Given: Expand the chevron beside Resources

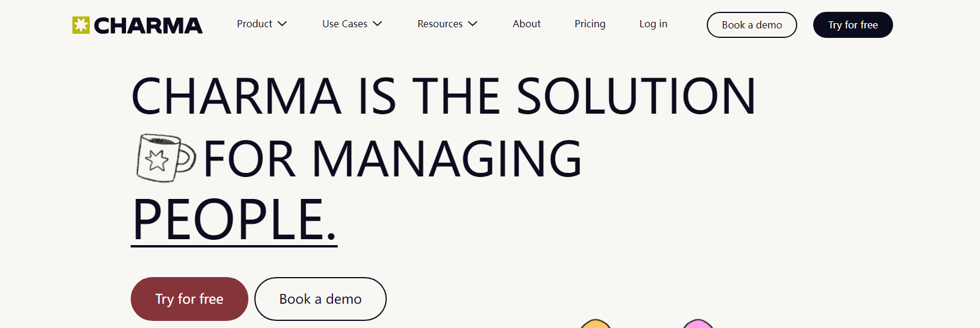Looking at the screenshot, I should [473, 24].
